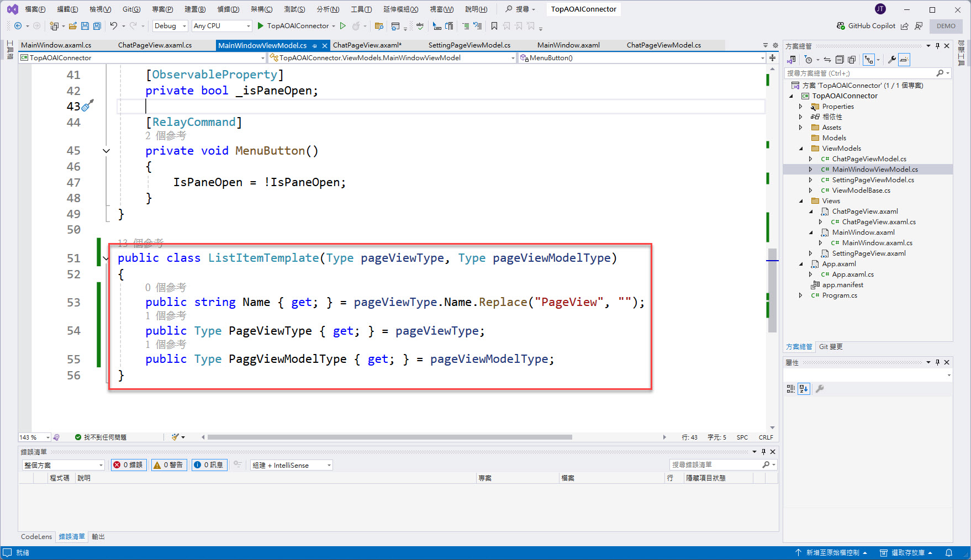The image size is (971, 560).
Task: Click the Save file icon
Action: [x=85, y=26]
